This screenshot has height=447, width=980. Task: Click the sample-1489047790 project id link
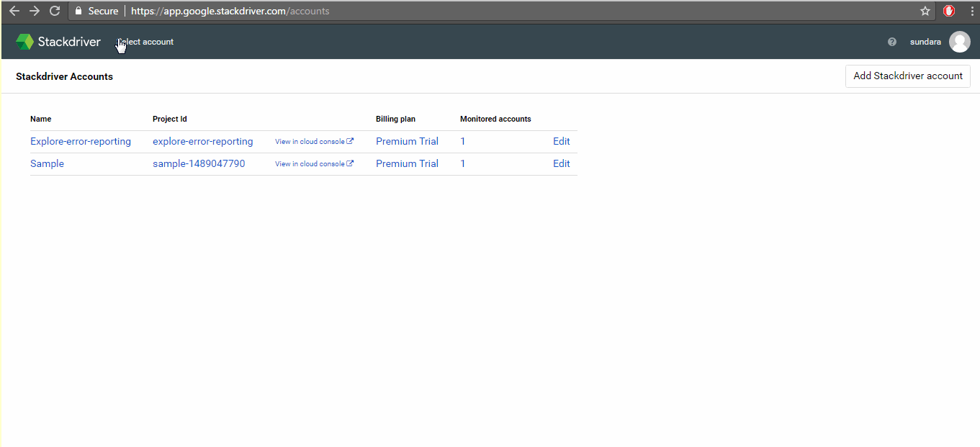[x=199, y=163]
